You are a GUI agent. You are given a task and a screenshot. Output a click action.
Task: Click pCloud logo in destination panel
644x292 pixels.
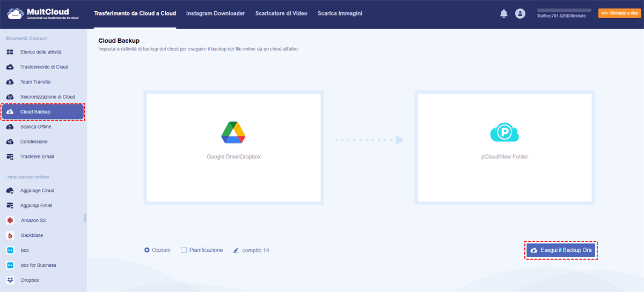[x=504, y=133]
